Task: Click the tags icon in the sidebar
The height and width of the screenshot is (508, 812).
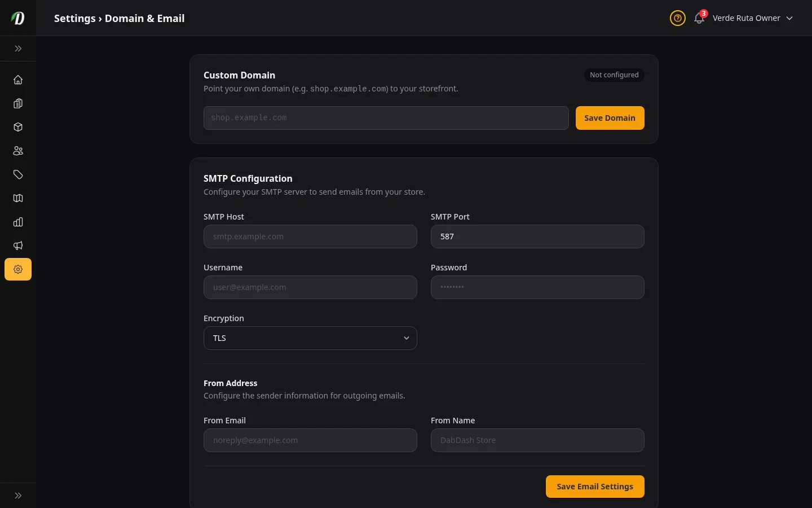Action: pyautogui.click(x=18, y=174)
